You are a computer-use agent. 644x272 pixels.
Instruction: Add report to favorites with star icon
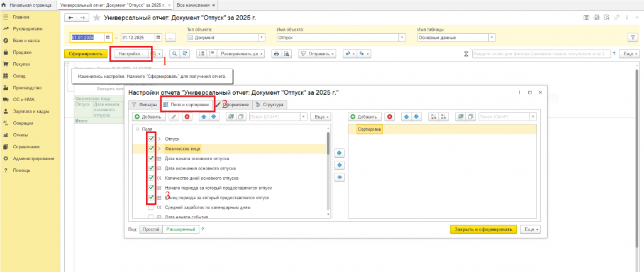point(96,18)
